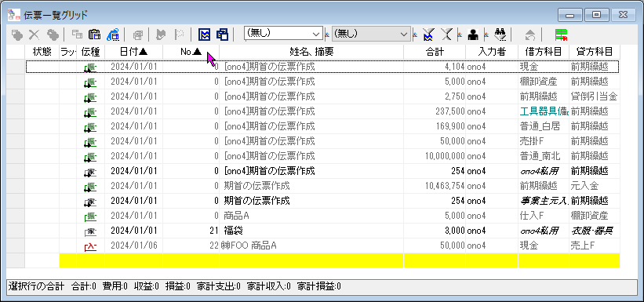Click the yellow empty new-entry row
The width and height of the screenshot is (644, 302).
(339, 260)
